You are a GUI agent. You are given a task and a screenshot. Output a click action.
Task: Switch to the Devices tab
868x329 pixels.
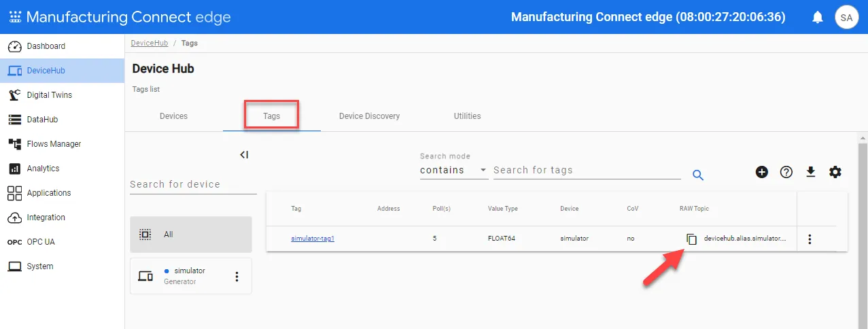[x=173, y=116]
